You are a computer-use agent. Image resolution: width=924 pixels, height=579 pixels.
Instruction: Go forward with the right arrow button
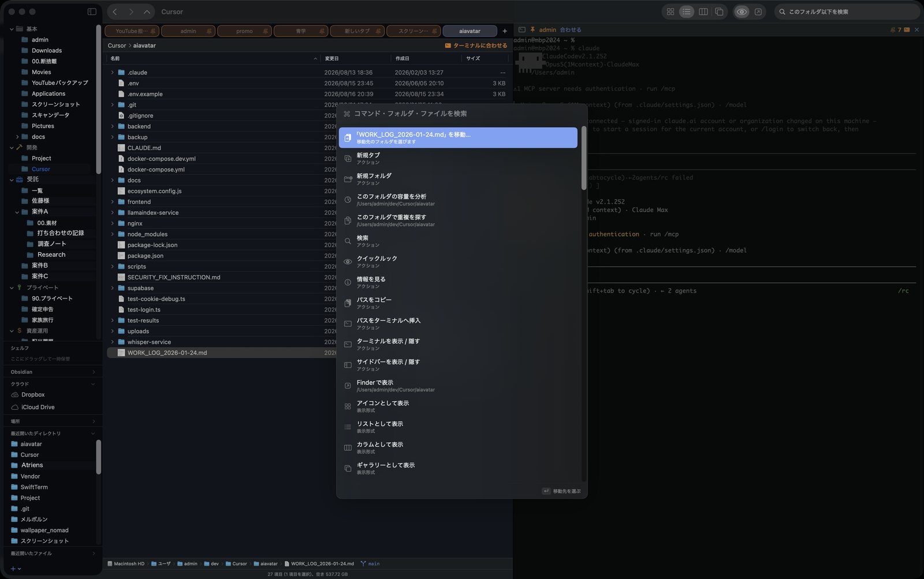click(x=131, y=12)
